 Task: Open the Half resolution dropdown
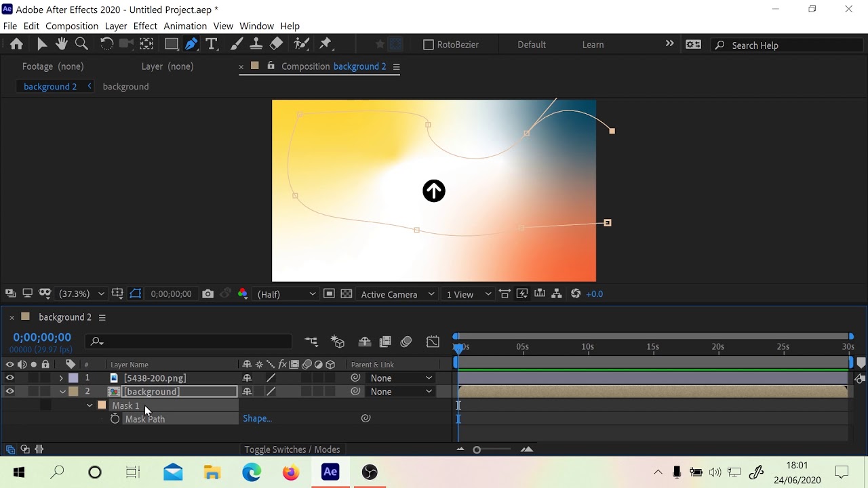[286, 294]
